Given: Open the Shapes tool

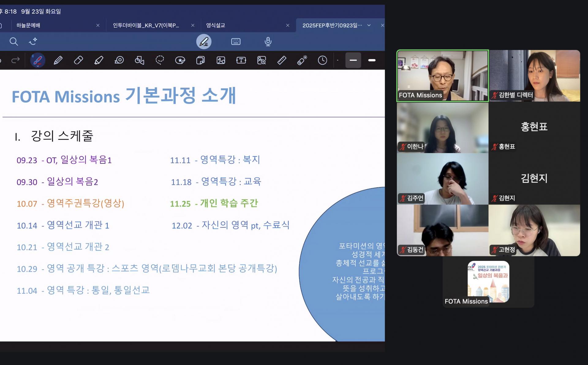Looking at the screenshot, I should pos(139,60).
